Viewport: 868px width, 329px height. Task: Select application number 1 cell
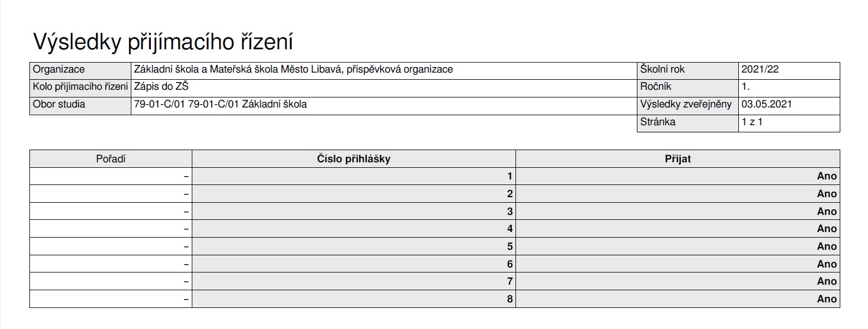(x=354, y=177)
